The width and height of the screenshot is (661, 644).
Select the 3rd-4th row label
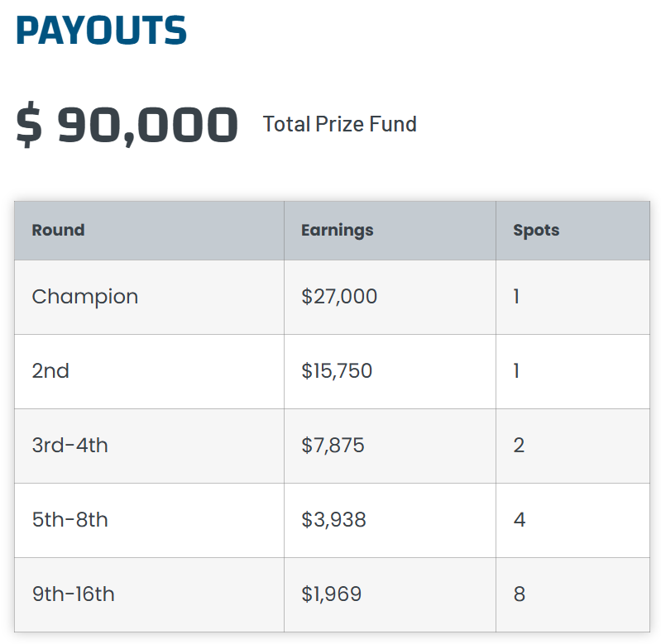69,446
